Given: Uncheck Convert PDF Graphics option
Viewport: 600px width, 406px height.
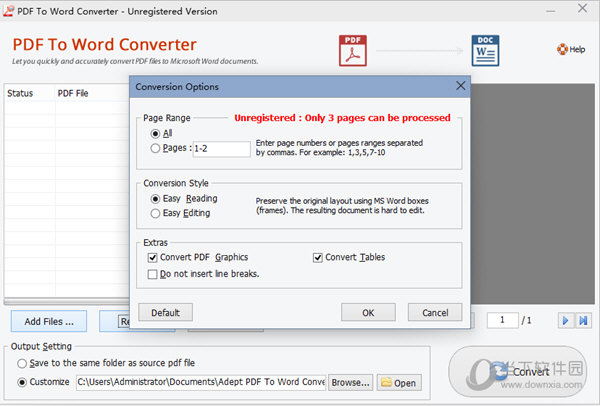Looking at the screenshot, I should click(x=152, y=258).
